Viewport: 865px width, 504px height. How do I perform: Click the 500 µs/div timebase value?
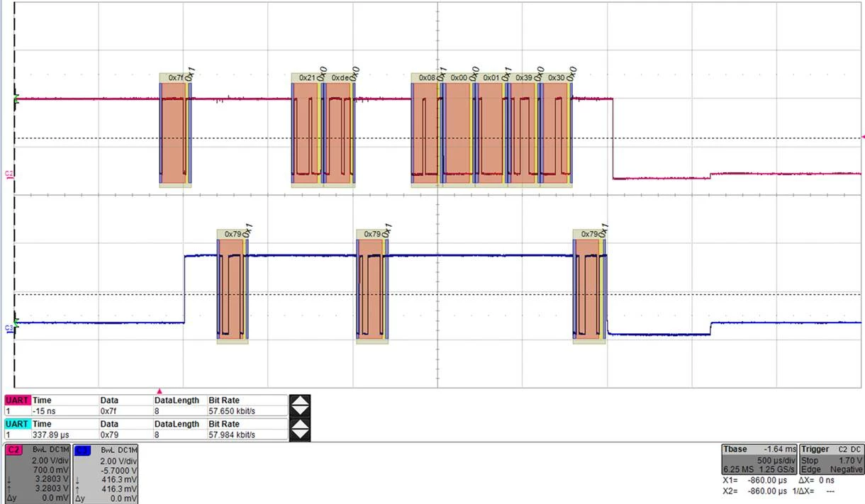coord(776,460)
